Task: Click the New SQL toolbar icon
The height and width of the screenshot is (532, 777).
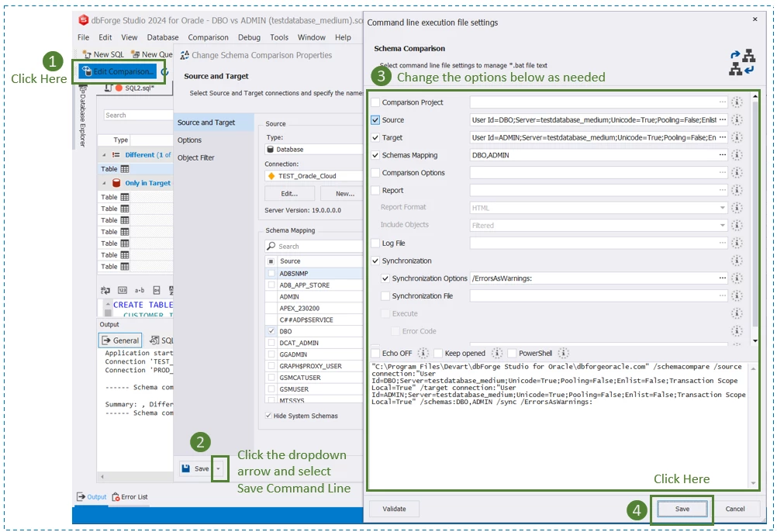Action: (x=87, y=54)
